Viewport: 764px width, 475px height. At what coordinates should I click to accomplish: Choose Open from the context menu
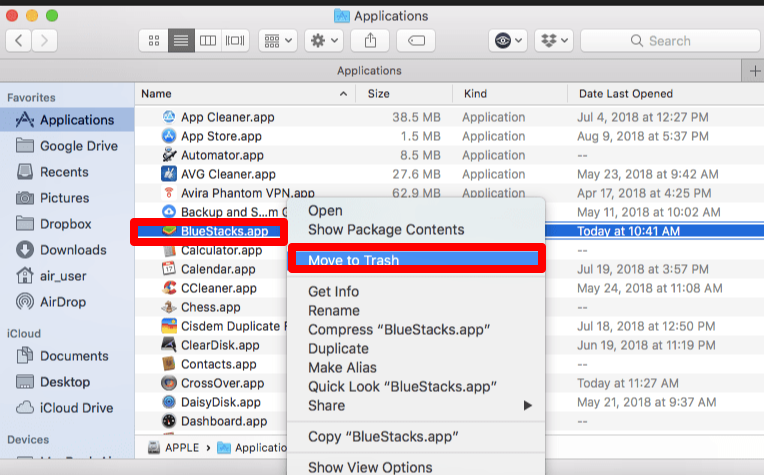tap(416, 210)
